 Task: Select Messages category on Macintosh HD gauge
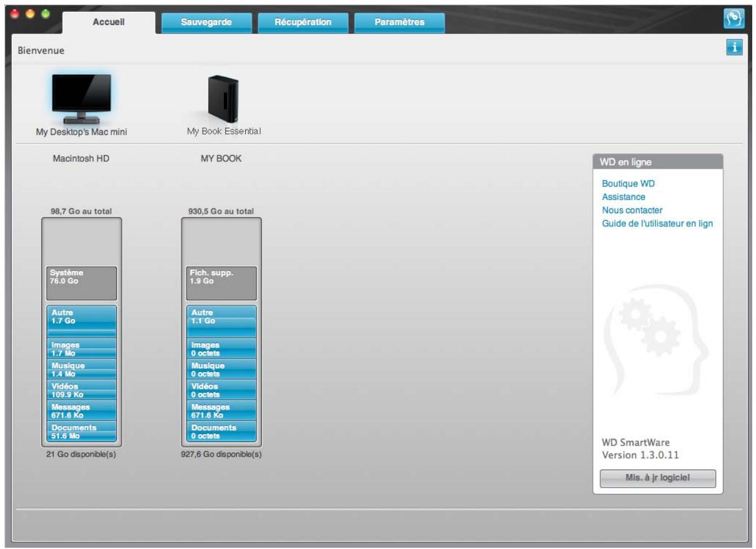[81, 410]
